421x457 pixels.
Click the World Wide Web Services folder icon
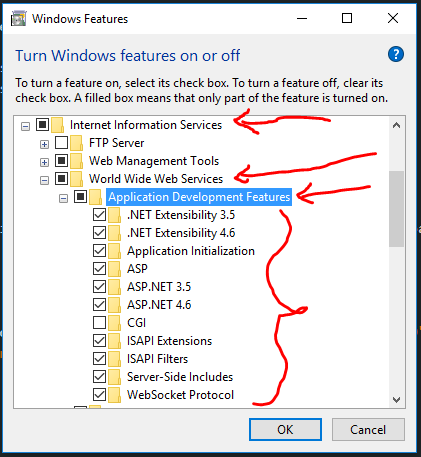tap(77, 179)
